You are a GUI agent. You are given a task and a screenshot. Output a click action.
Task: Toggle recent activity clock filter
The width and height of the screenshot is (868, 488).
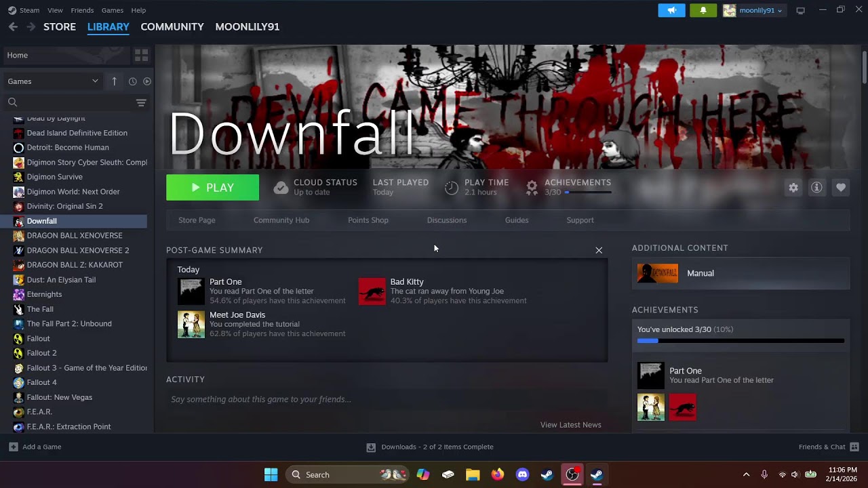(x=132, y=81)
